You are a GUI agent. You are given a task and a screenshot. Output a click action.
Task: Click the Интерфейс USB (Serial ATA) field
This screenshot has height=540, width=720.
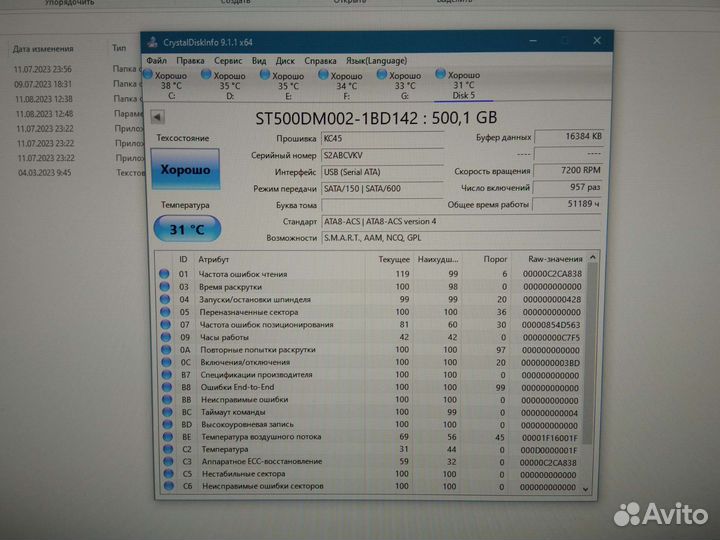click(382, 172)
